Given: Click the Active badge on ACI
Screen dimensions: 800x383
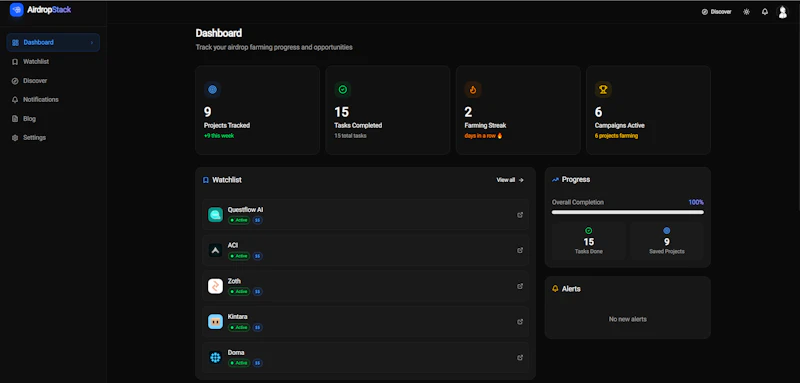Looking at the screenshot, I should click(x=239, y=256).
